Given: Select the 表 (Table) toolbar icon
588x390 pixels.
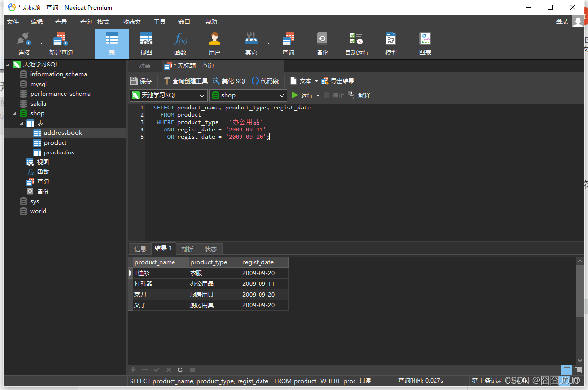Looking at the screenshot, I should coord(112,44).
